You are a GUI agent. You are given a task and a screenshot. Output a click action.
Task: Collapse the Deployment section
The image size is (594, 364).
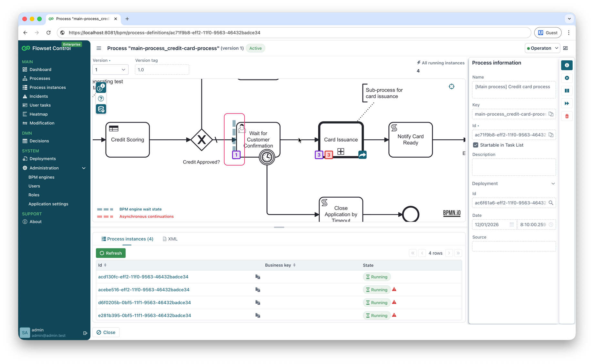(x=553, y=183)
